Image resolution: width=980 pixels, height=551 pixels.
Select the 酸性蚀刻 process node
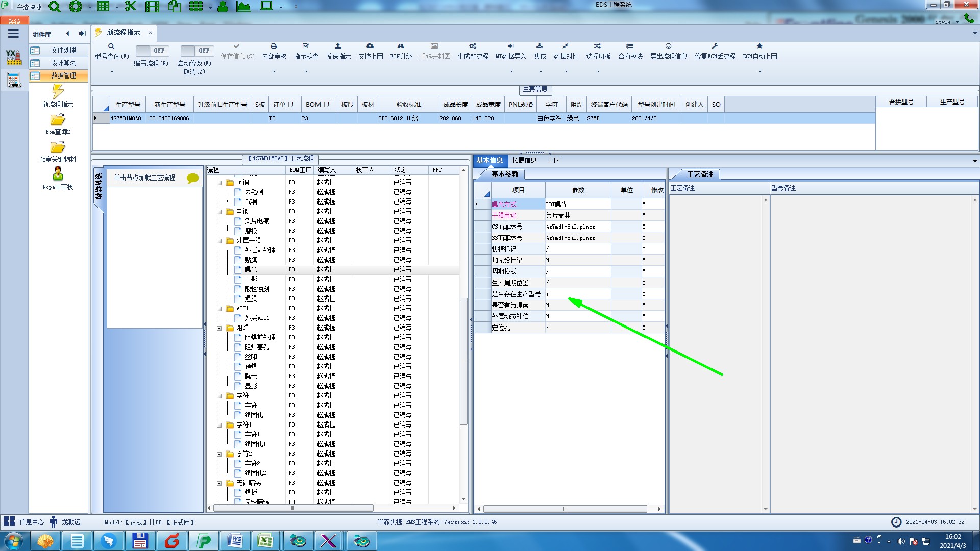tap(257, 289)
